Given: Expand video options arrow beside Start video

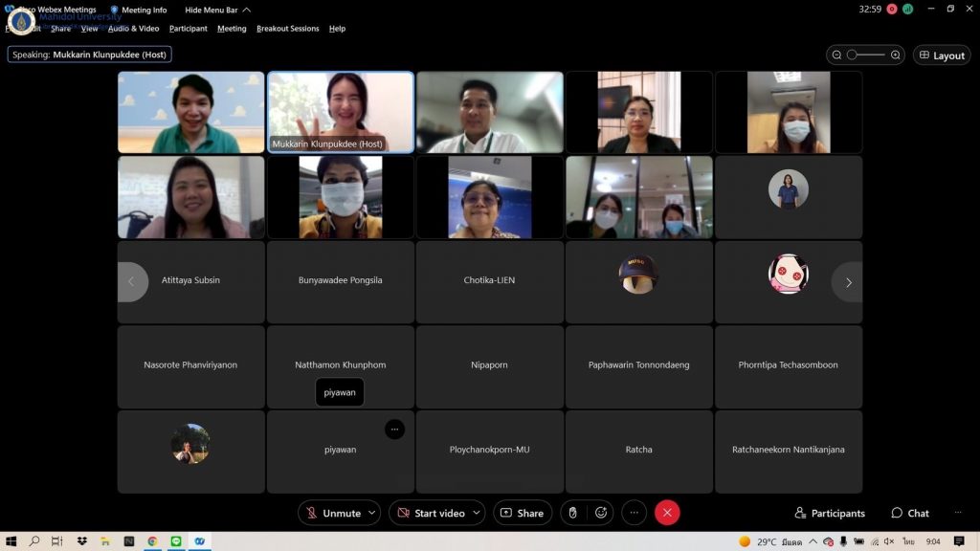Looking at the screenshot, I should point(477,513).
